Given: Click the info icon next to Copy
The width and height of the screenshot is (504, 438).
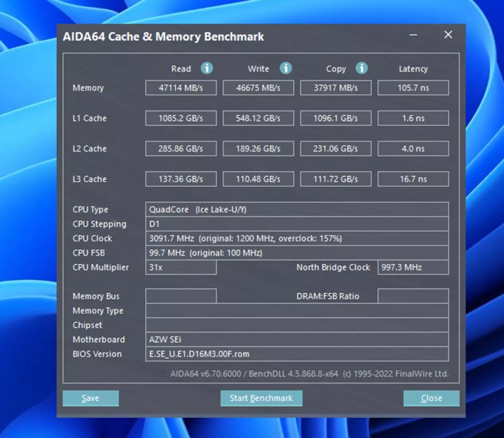Looking at the screenshot, I should tap(361, 68).
